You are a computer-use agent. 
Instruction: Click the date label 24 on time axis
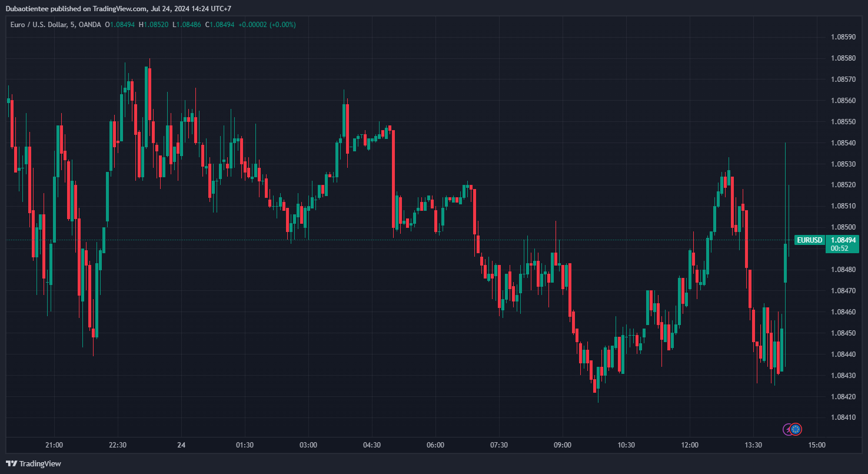[x=181, y=445]
